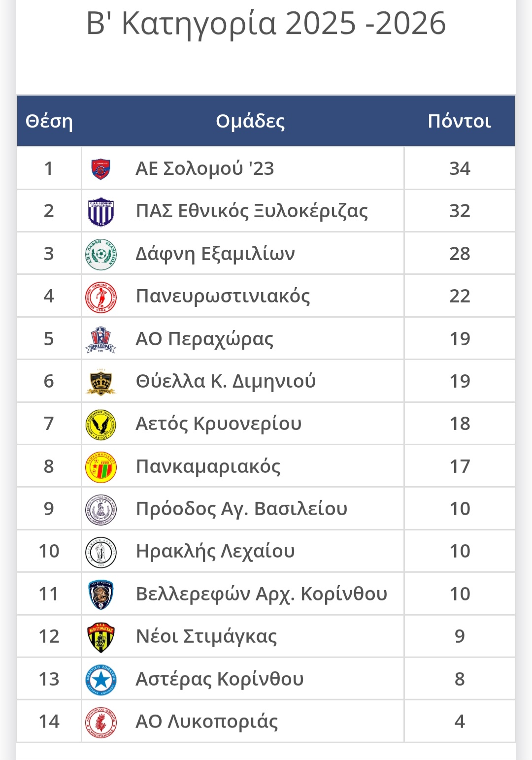Click the Δάφνη Εξαμιλίων green logo

tap(101, 254)
